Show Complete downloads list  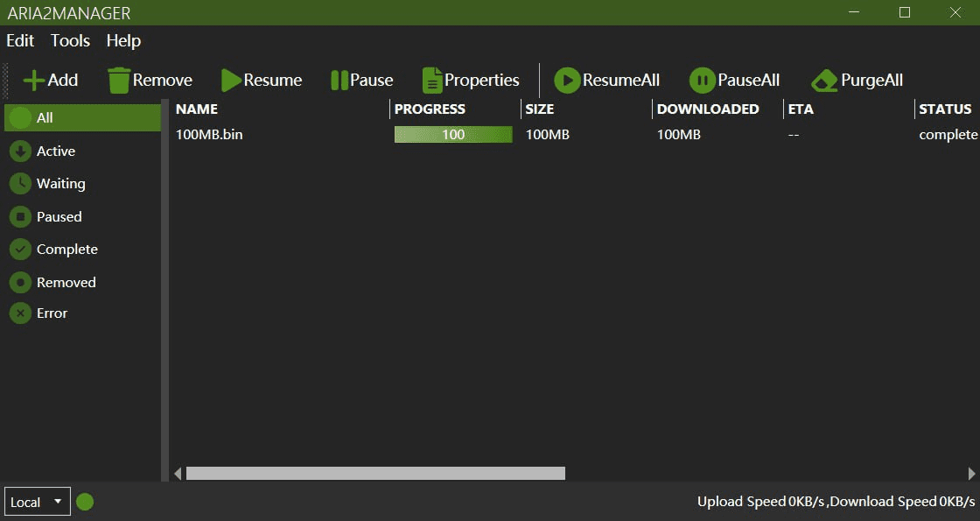click(66, 250)
